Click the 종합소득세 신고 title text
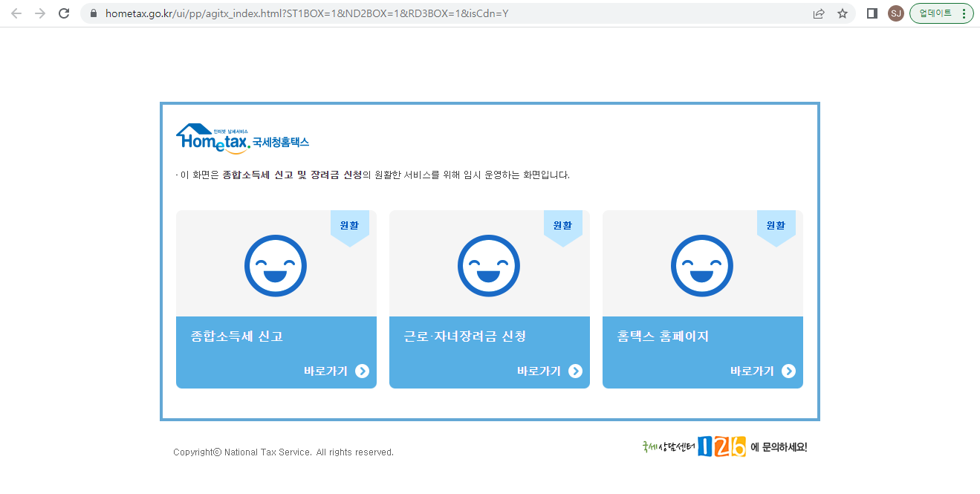Screen dimensions: 980x494 [x=237, y=337]
